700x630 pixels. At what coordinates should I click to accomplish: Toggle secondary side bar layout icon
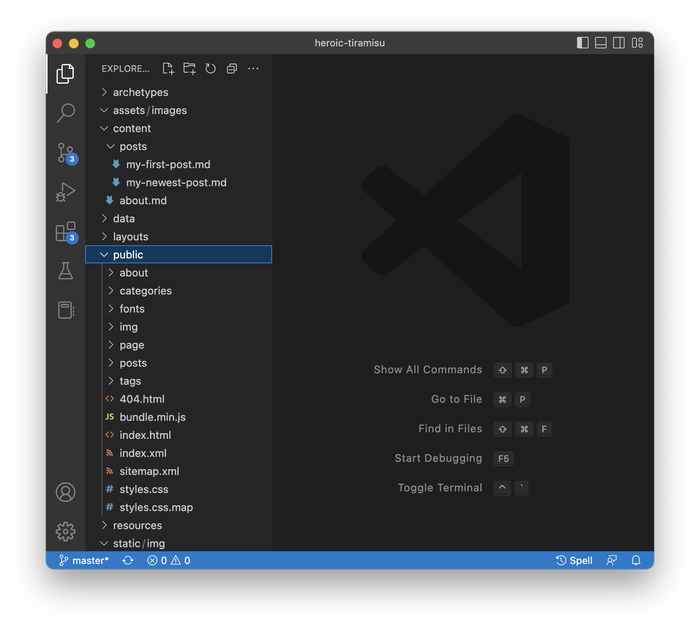(619, 43)
